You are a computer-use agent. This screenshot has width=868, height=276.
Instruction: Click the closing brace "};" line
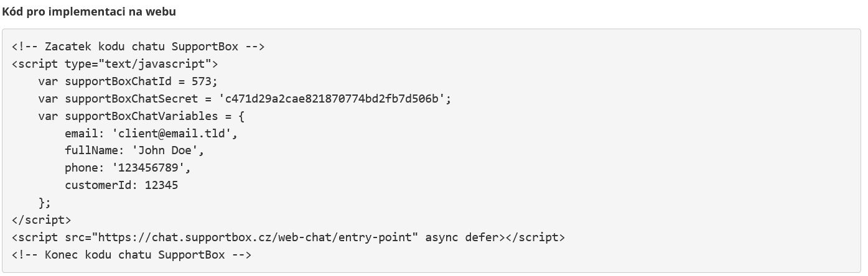[44, 203]
